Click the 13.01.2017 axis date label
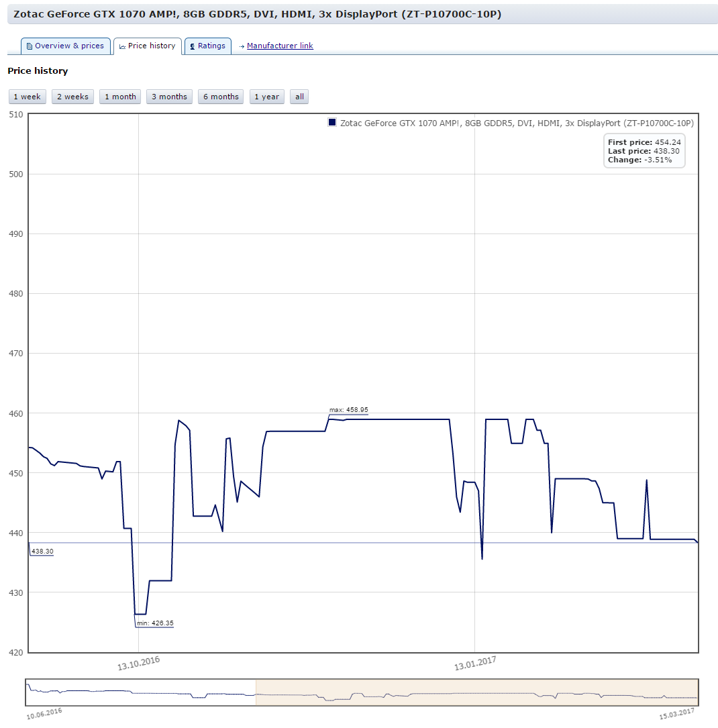Image resolution: width=718 pixels, height=728 pixels. pyautogui.click(x=475, y=663)
